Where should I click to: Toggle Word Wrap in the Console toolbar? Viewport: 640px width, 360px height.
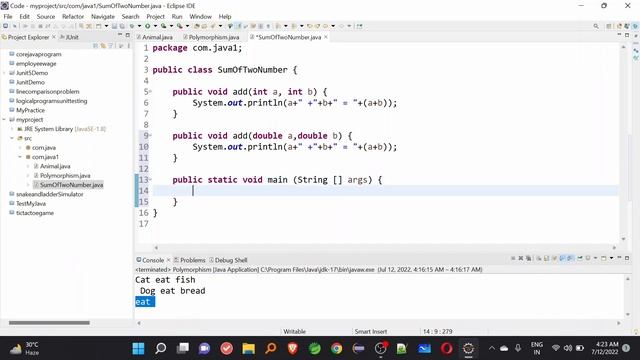(x=554, y=258)
